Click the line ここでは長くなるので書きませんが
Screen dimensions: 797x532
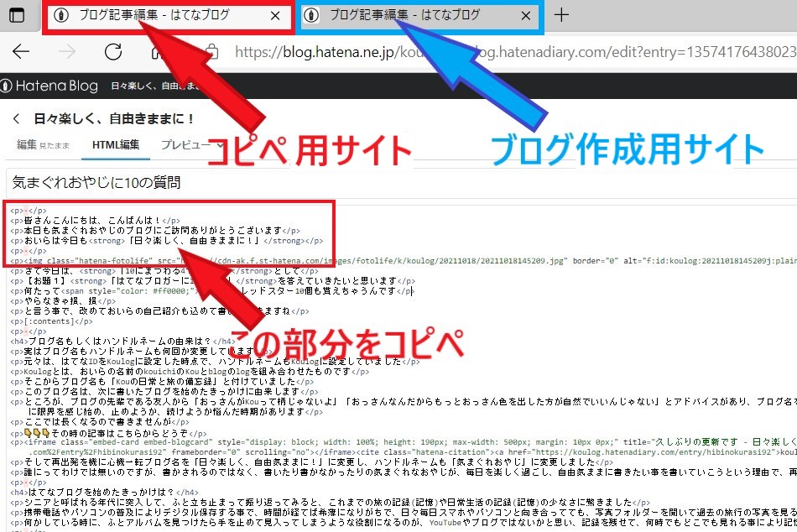[x=100, y=422]
